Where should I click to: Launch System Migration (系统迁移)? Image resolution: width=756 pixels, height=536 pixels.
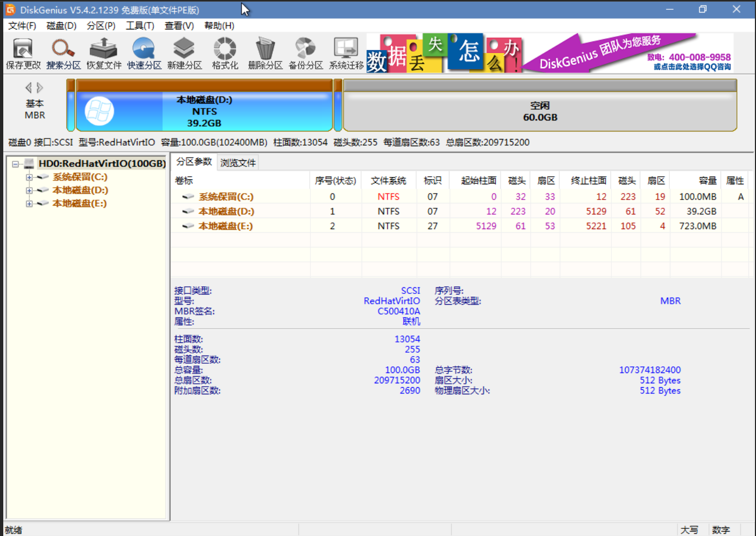346,54
